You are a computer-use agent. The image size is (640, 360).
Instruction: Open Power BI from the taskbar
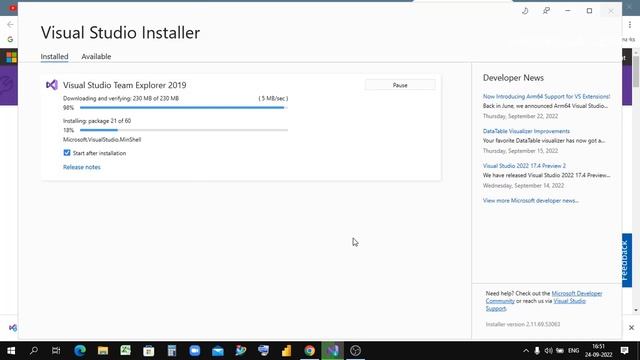click(x=286, y=351)
